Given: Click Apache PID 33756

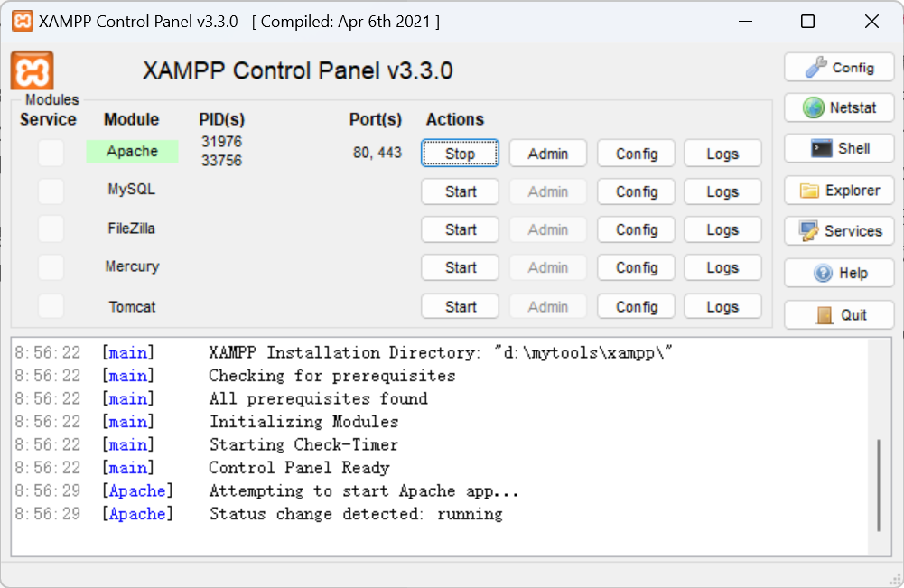Looking at the screenshot, I should click(x=221, y=160).
